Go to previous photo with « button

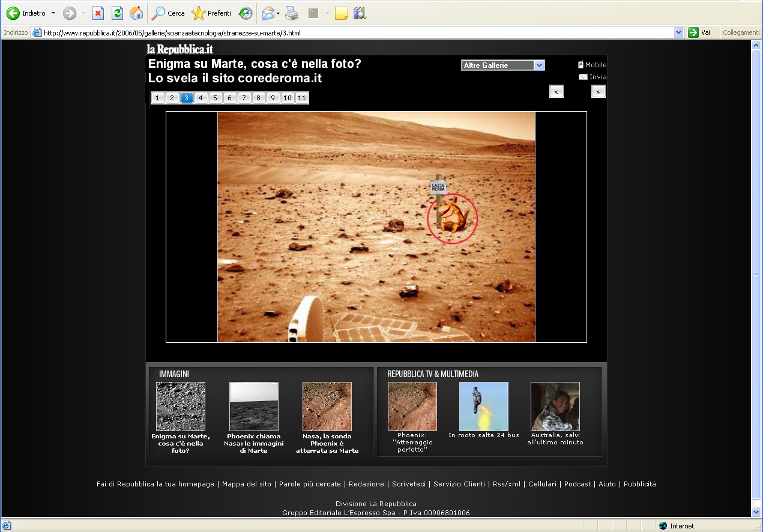pyautogui.click(x=556, y=91)
